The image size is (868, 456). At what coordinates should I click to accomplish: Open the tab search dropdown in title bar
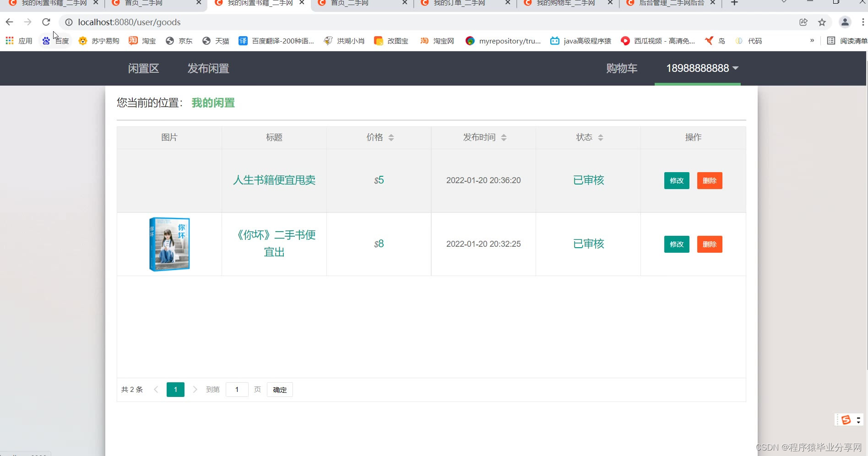pyautogui.click(x=784, y=2)
